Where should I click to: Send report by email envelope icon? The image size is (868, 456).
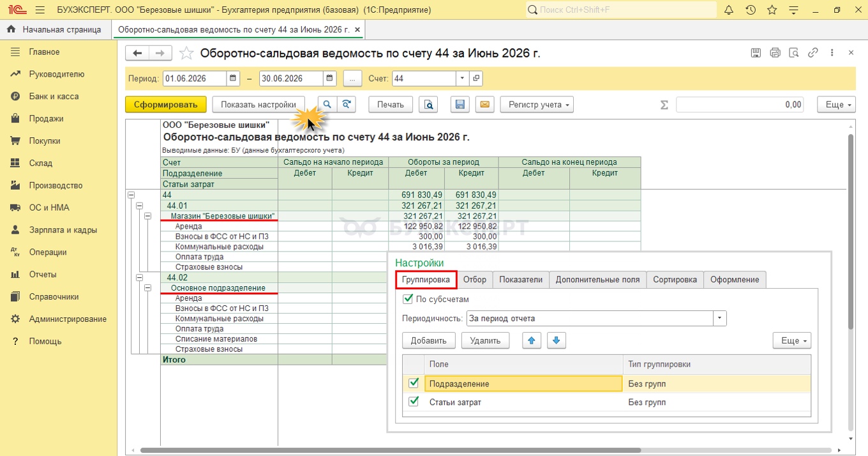pos(484,104)
